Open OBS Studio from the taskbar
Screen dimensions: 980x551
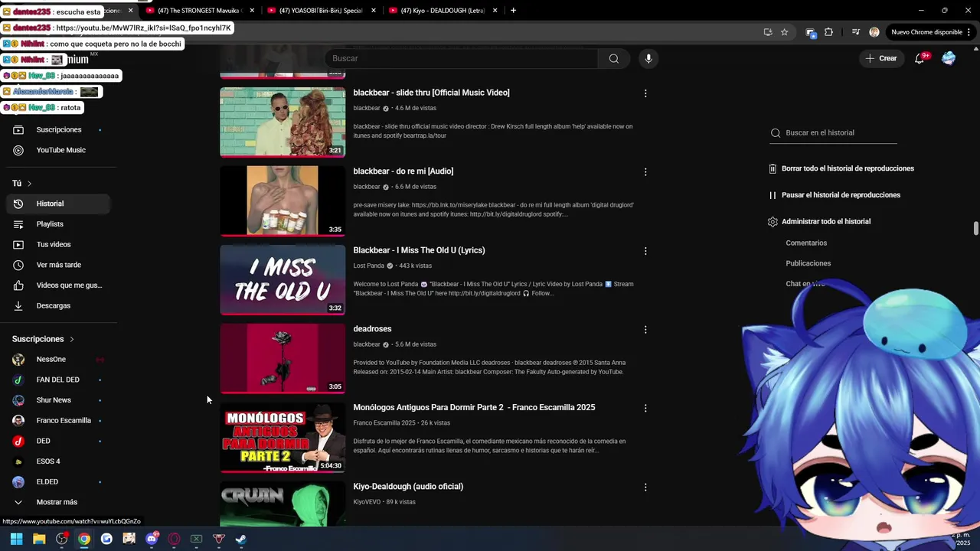click(62, 539)
